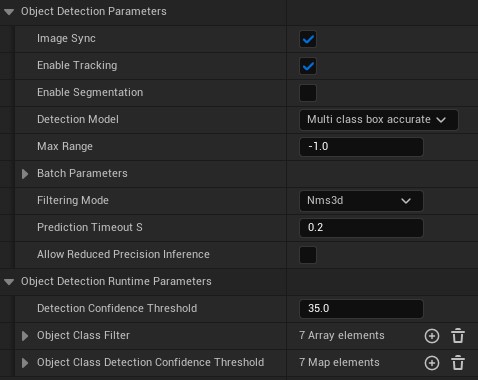Image resolution: width=478 pixels, height=380 pixels.
Task: Toggle the Image Sync checkbox
Action: pos(308,39)
